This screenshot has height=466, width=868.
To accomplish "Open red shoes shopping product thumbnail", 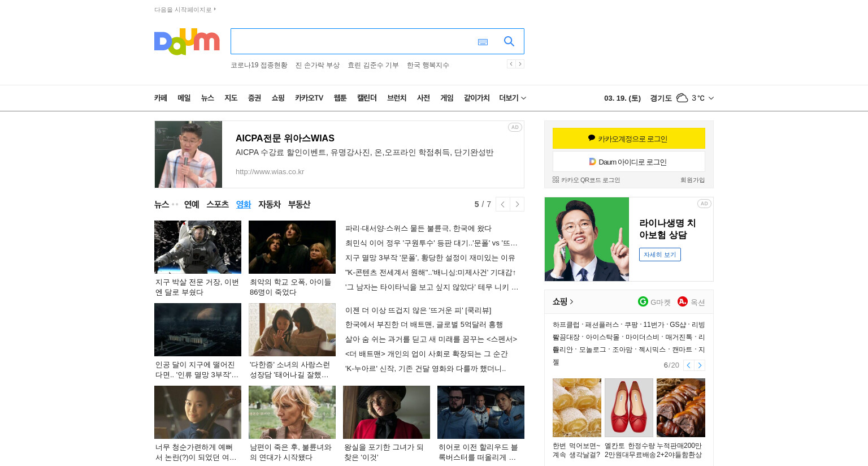I will (629, 408).
